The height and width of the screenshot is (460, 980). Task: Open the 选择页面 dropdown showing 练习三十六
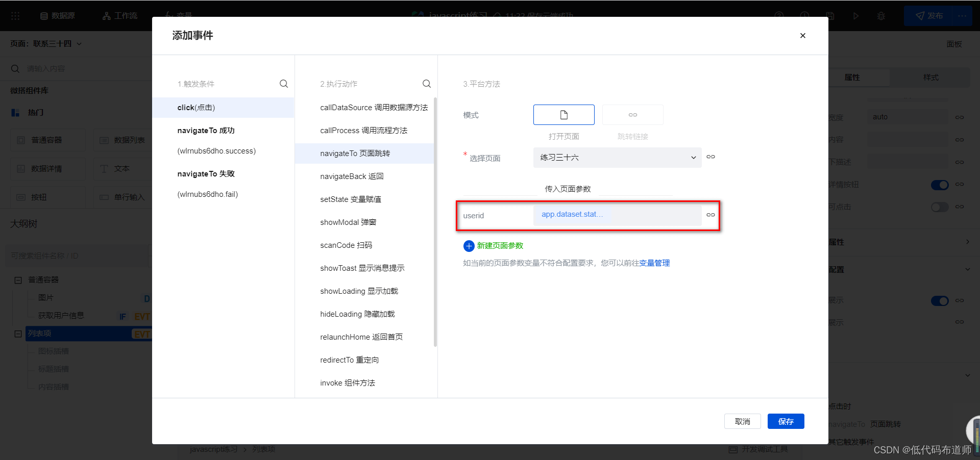click(617, 158)
